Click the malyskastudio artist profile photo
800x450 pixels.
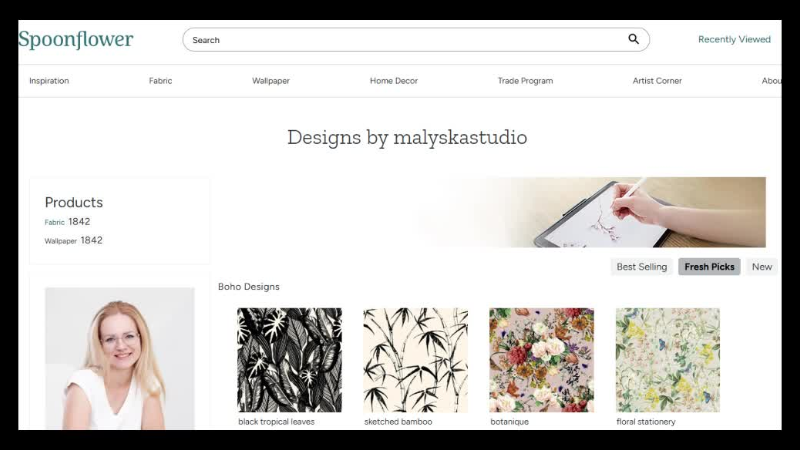point(119,358)
